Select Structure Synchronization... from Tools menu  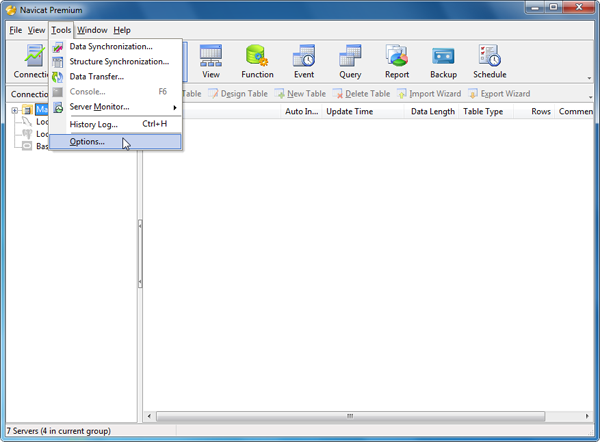pos(116,62)
